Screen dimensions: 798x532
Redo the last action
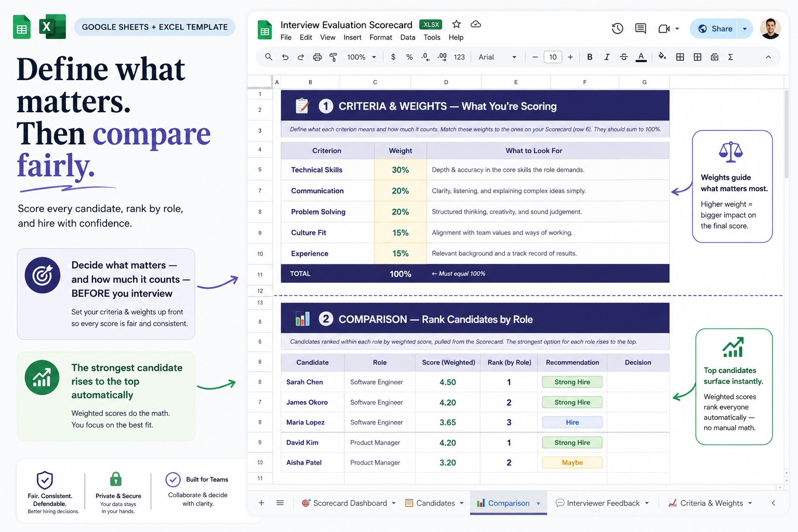[x=301, y=57]
